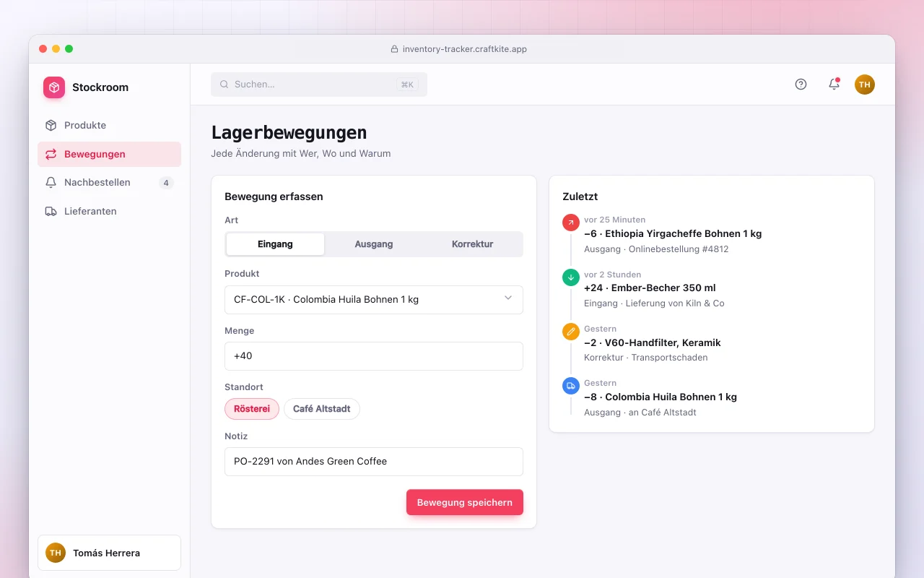Click the V60-Handfilter, Keramik entry
This screenshot has width=924, height=578.
coord(653,342)
